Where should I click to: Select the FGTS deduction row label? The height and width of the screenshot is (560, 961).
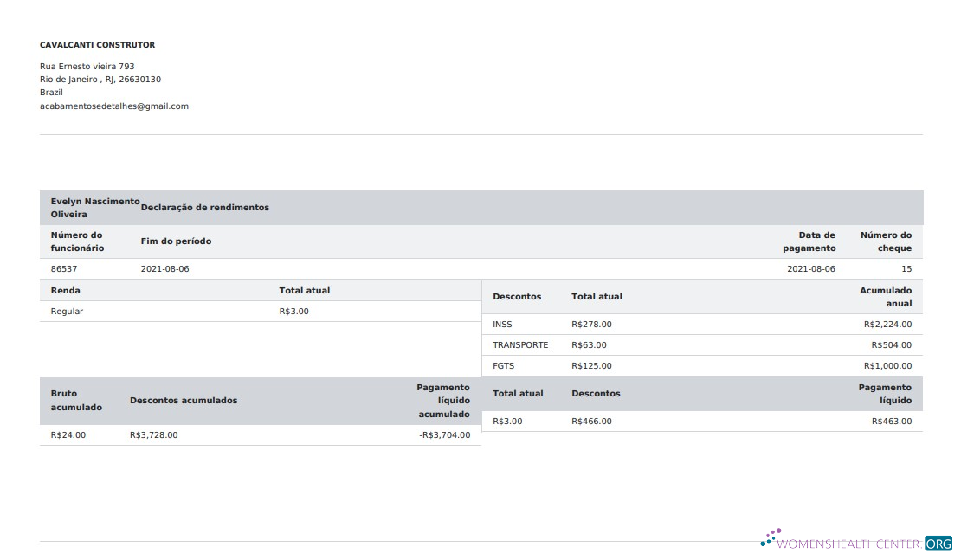pyautogui.click(x=503, y=366)
